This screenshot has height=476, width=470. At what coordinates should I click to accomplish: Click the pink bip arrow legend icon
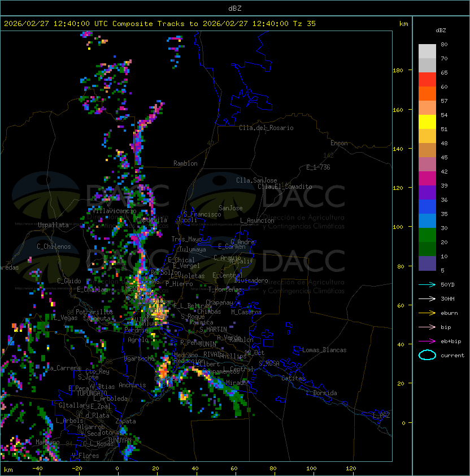click(427, 327)
